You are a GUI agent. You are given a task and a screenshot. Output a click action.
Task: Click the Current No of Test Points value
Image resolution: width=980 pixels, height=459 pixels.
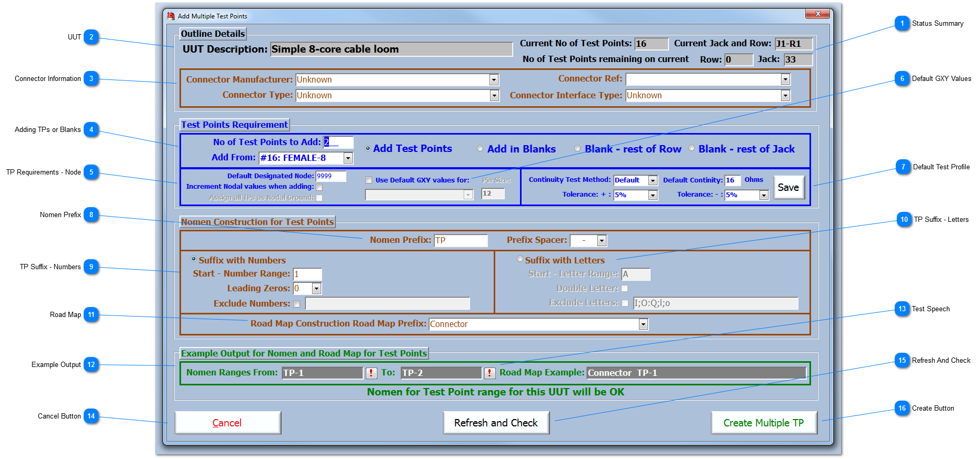coord(652,44)
